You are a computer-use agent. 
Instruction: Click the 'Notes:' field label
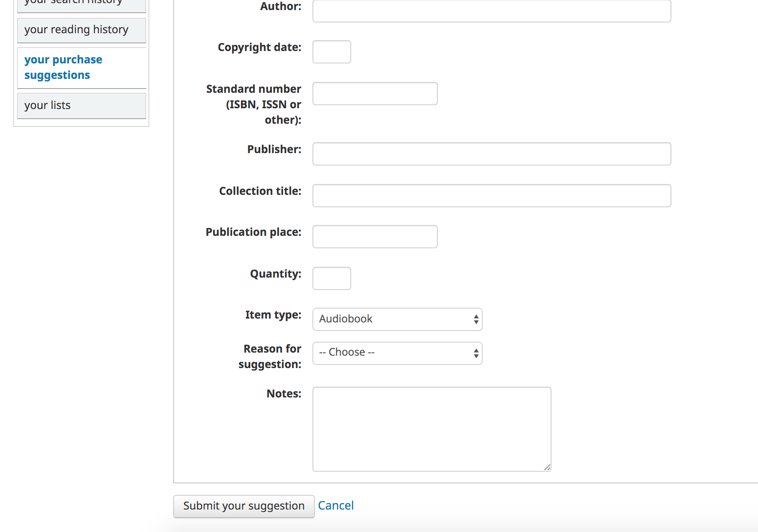coord(283,394)
